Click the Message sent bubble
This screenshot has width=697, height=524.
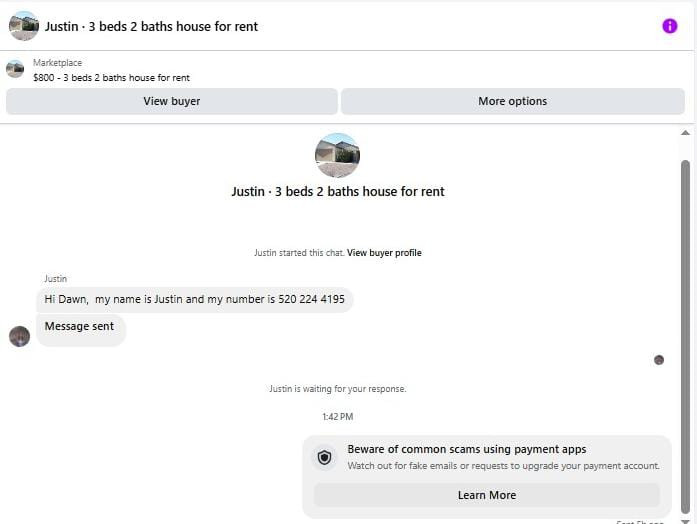[81, 329]
